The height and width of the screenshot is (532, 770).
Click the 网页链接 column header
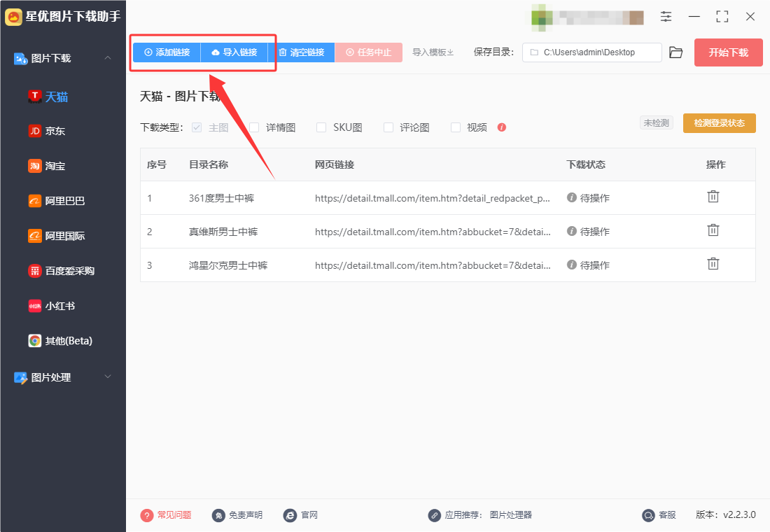(335, 164)
